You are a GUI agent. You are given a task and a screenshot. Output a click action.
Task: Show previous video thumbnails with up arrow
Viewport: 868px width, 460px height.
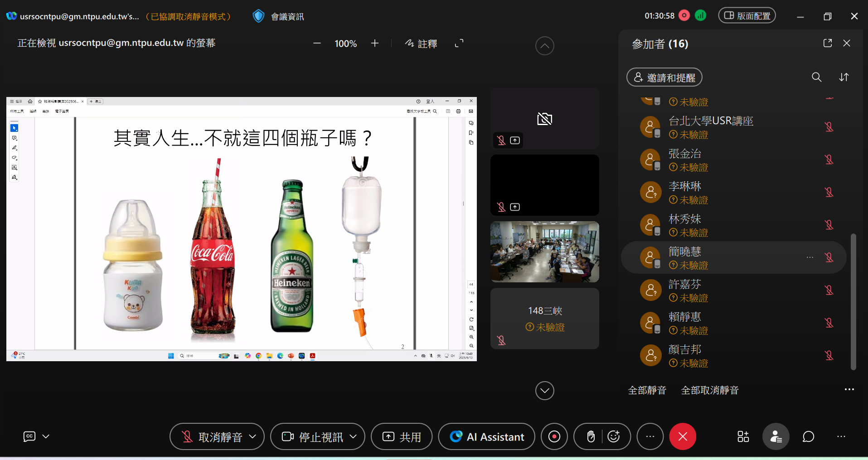click(545, 46)
